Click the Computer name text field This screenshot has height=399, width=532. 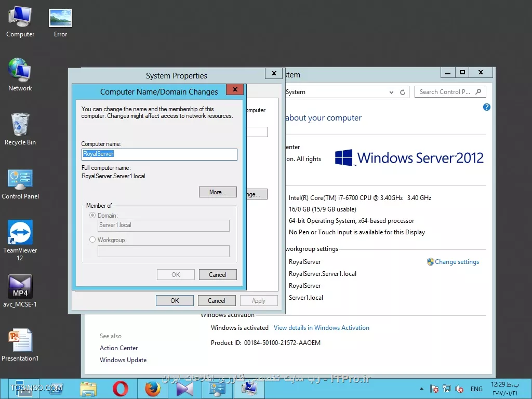pyautogui.click(x=159, y=154)
